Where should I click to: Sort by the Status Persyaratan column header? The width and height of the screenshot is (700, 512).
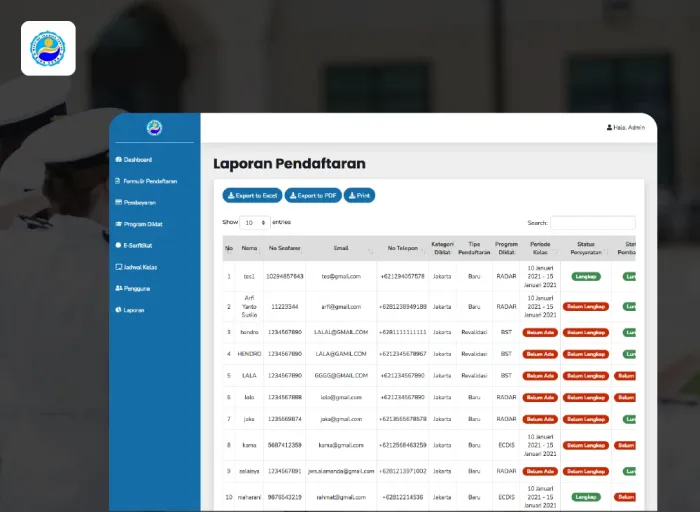point(586,248)
